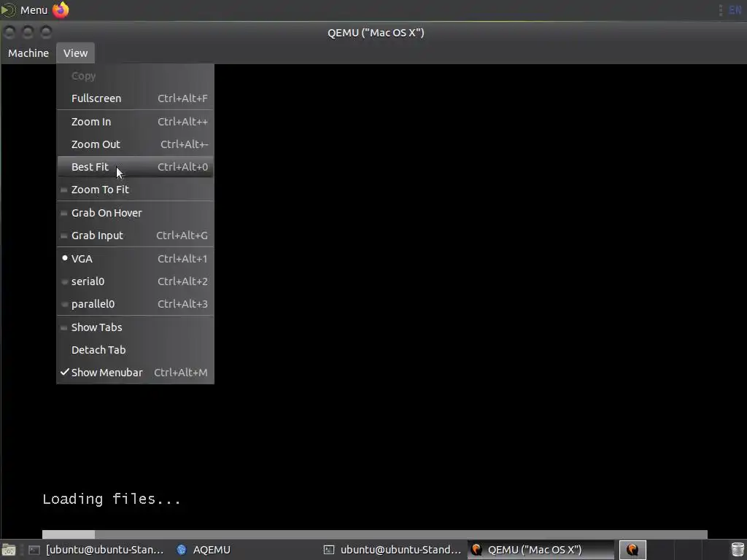Switch to parallel0 console
This screenshot has width=747, height=560.
135,304
